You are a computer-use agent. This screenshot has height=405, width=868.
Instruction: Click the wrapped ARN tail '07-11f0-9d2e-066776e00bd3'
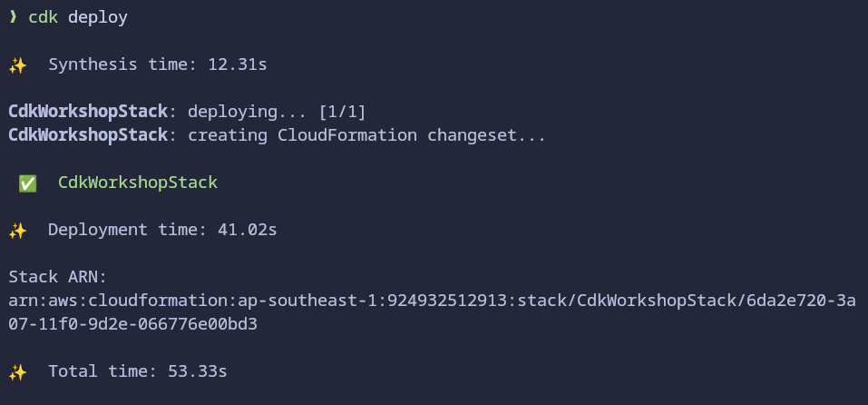pyautogui.click(x=132, y=325)
